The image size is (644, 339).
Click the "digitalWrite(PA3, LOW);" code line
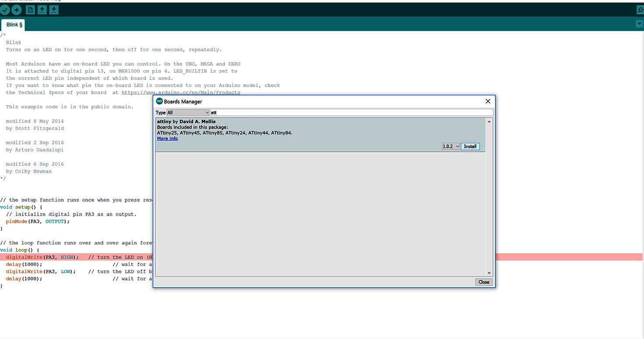coord(41,272)
